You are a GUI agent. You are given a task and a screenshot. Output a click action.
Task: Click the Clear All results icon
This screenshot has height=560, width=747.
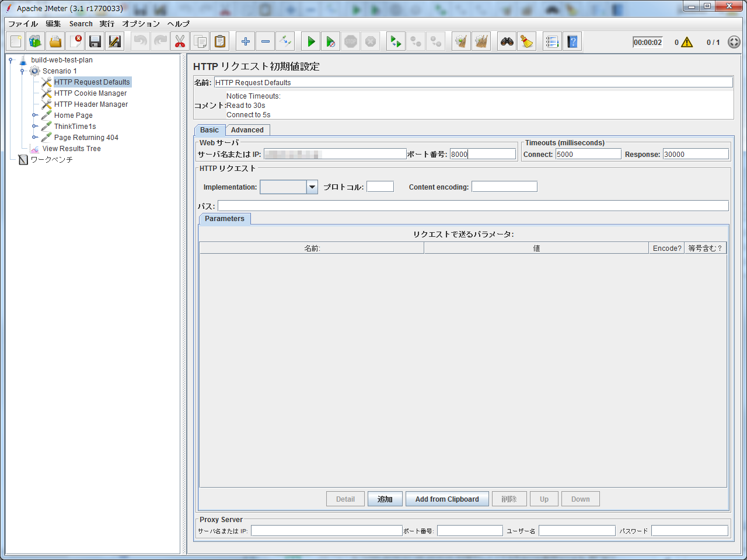(481, 41)
